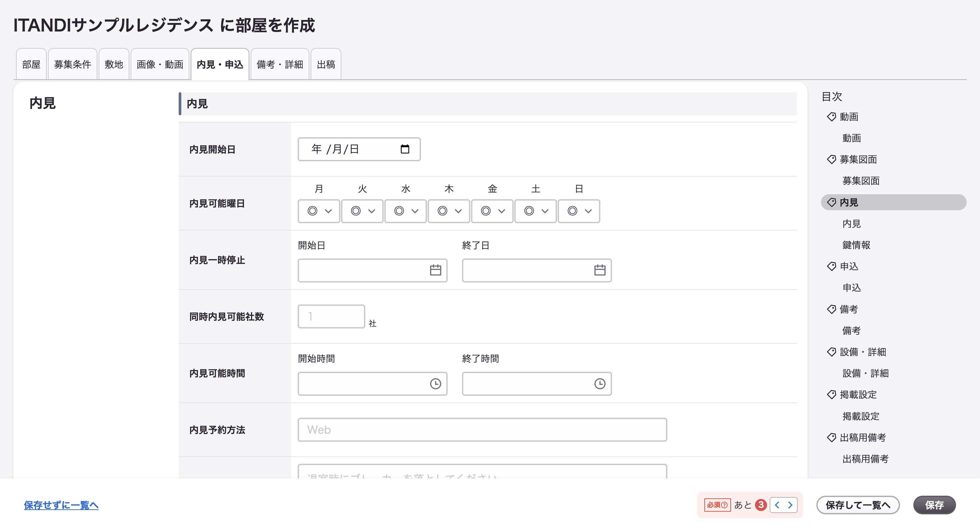Click the 必須 help badge
The width and height of the screenshot is (980, 531).
click(717, 505)
